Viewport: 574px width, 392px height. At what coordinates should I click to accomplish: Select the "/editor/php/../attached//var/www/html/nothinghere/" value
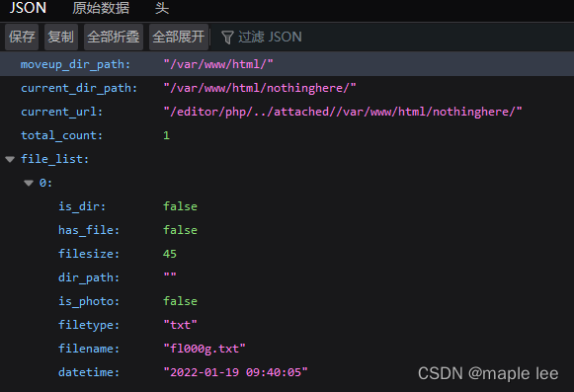coord(343,112)
